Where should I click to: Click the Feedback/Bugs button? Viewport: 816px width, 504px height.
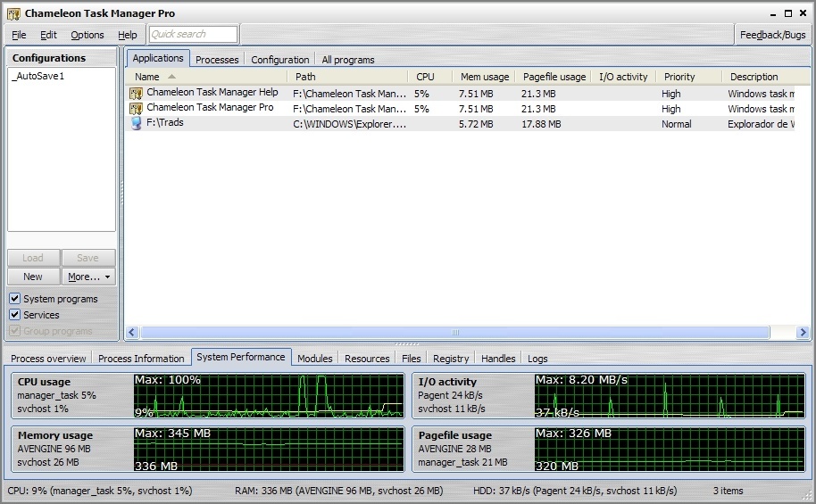[772, 35]
